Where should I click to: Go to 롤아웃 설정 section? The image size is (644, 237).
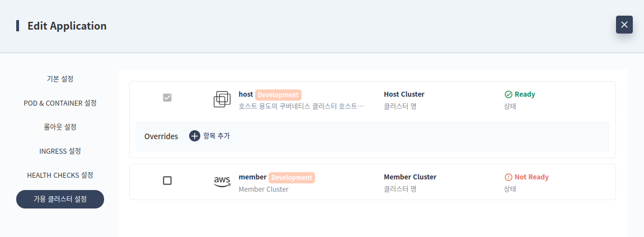(60, 127)
